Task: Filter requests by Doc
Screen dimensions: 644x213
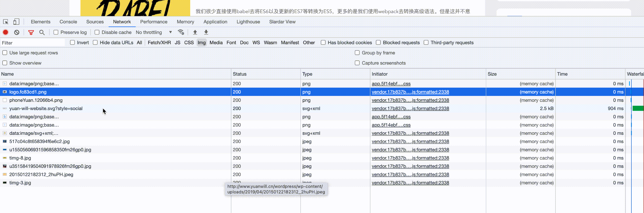Action: (x=244, y=43)
